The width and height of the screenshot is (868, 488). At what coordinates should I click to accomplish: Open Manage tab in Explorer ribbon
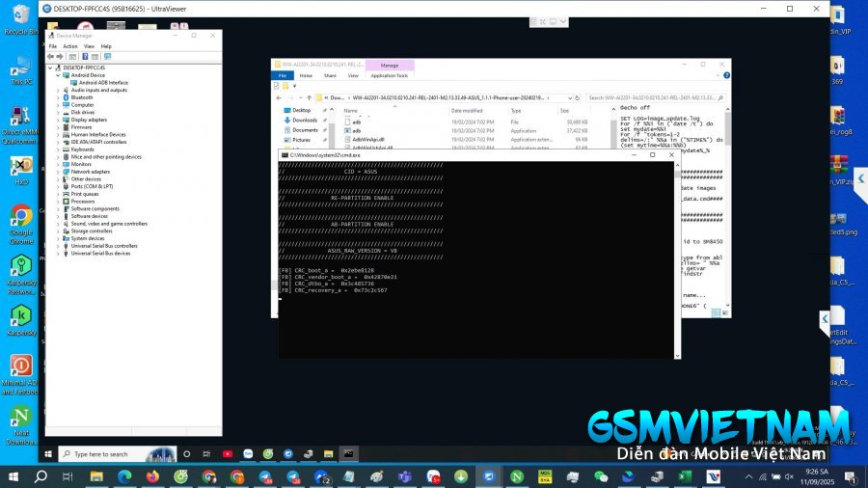[390, 66]
